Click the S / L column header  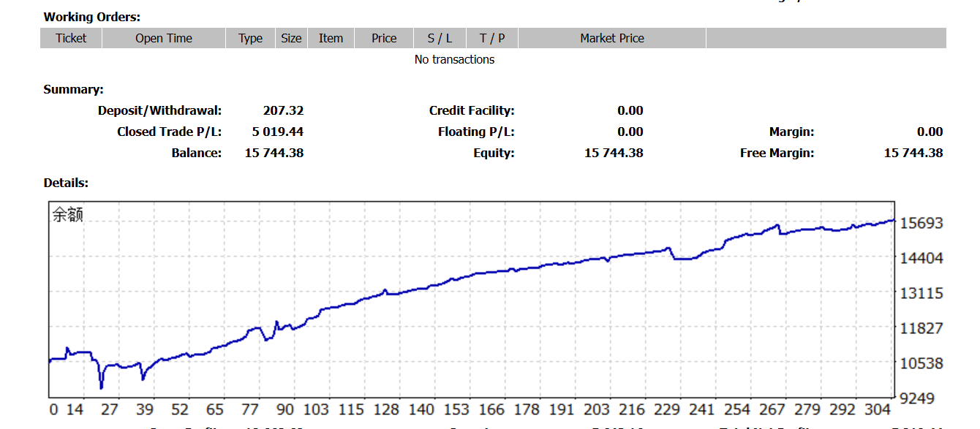coord(440,39)
